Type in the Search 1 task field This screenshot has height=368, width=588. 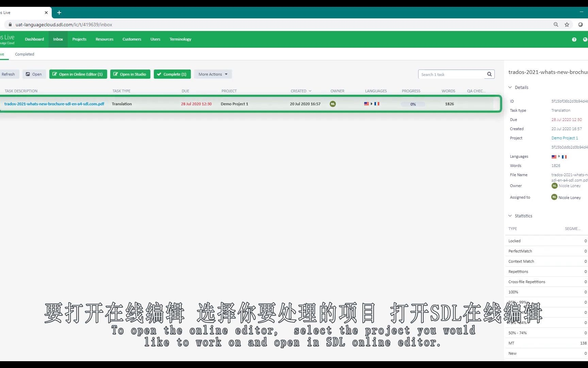pyautogui.click(x=449, y=74)
